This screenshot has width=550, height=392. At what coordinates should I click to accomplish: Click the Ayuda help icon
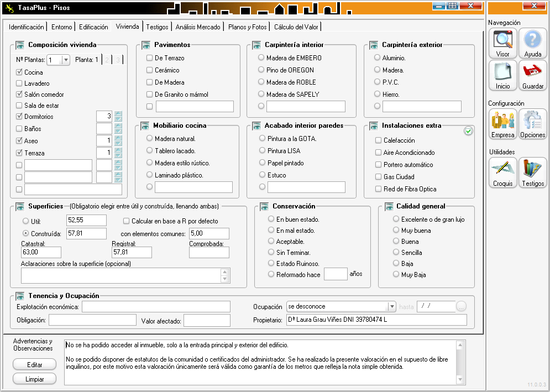click(532, 43)
